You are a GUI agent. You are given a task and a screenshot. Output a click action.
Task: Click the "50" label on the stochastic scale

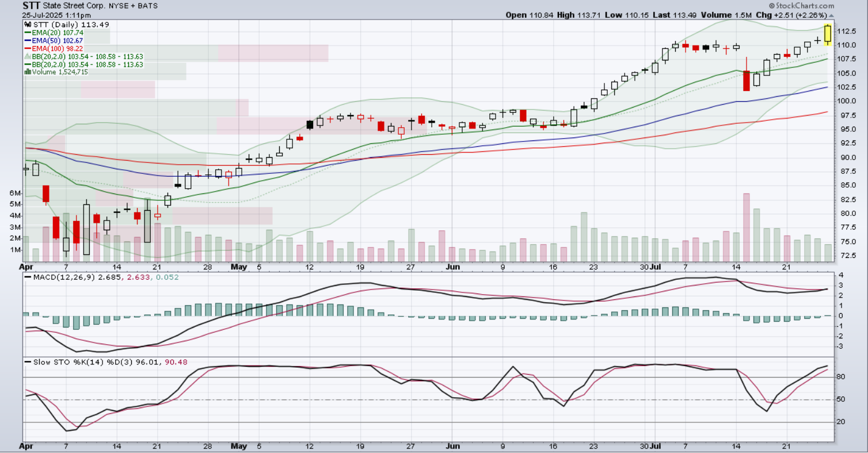click(841, 399)
